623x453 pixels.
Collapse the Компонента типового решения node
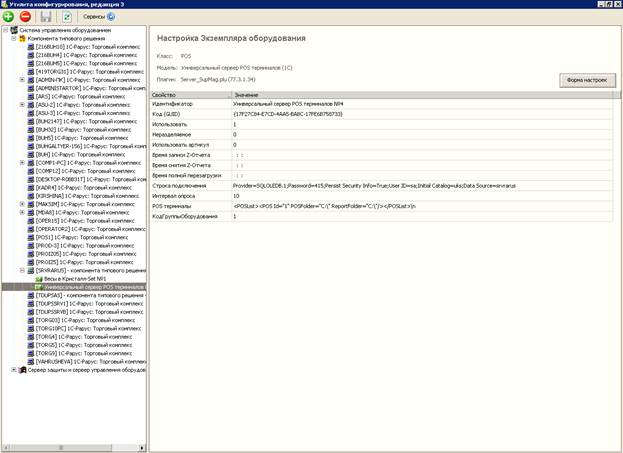pos(14,38)
